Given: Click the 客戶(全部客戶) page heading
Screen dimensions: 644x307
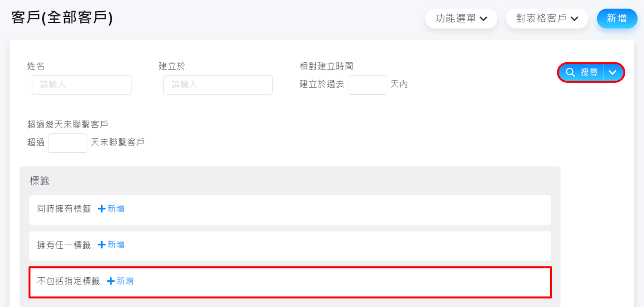Looking at the screenshot, I should point(62,18).
